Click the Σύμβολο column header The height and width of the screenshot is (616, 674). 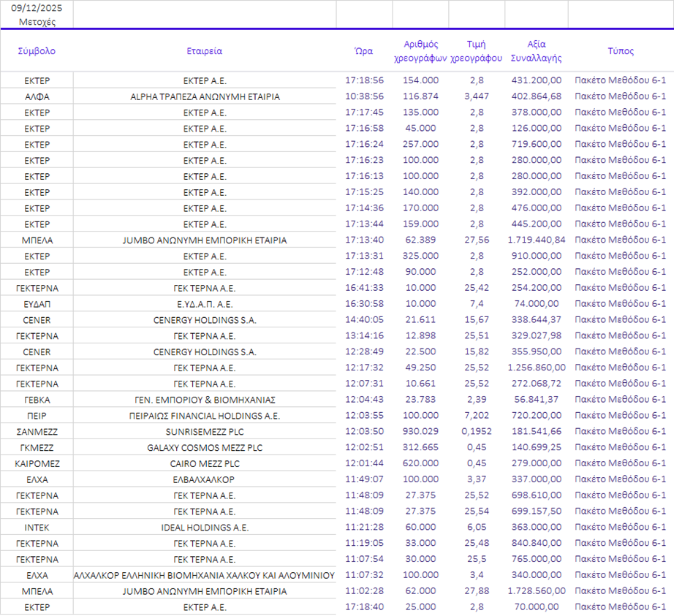click(x=37, y=51)
